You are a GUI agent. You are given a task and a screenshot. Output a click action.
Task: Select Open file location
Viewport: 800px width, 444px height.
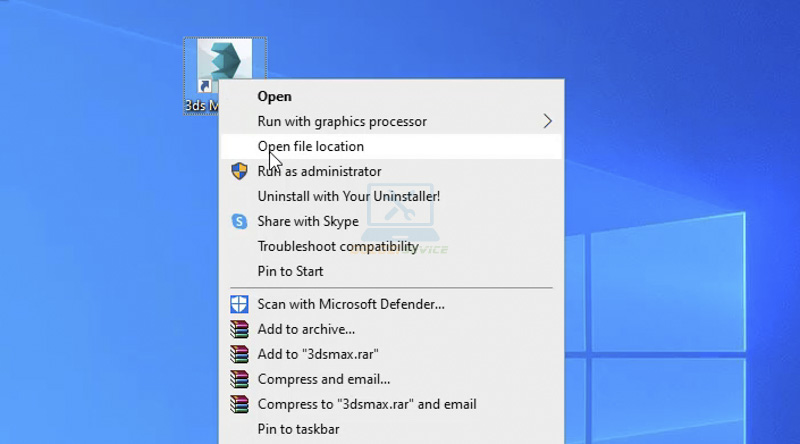coord(311,146)
